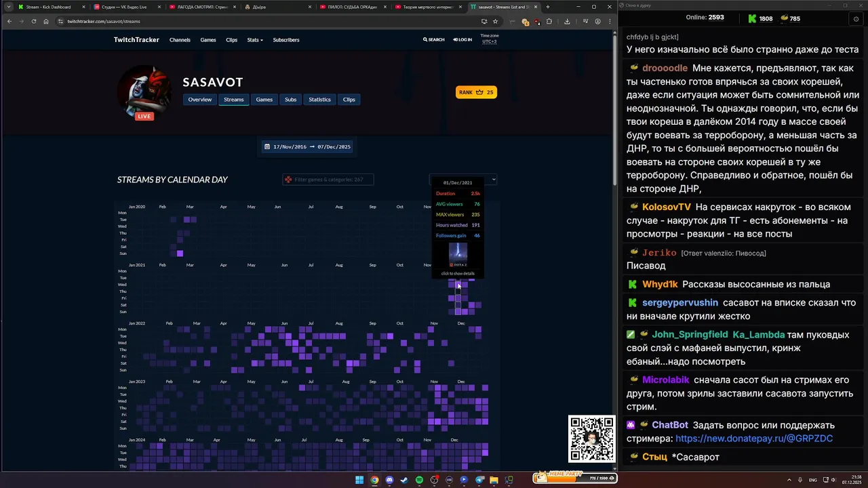
Task: Open Spotify from the taskbar
Action: (x=419, y=480)
